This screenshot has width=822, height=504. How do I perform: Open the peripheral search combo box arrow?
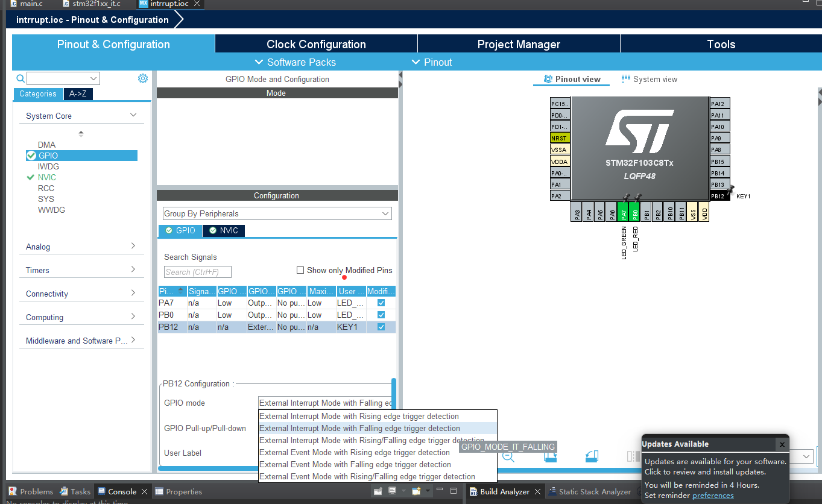[x=93, y=78]
